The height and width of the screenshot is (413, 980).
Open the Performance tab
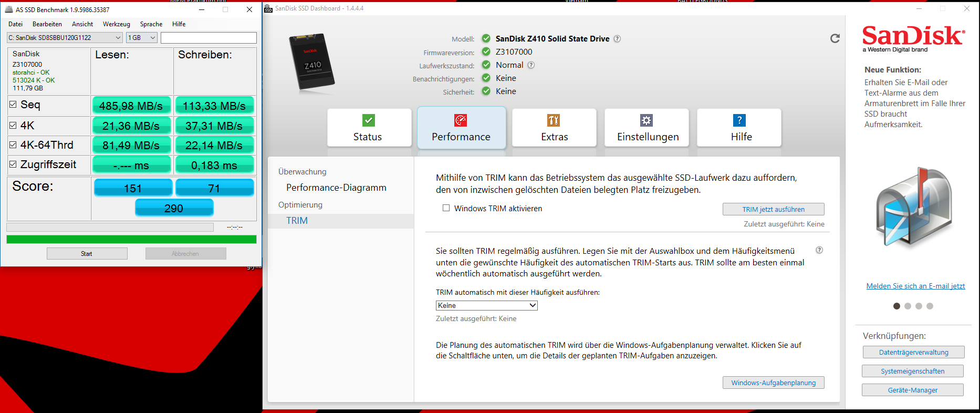coord(461,128)
